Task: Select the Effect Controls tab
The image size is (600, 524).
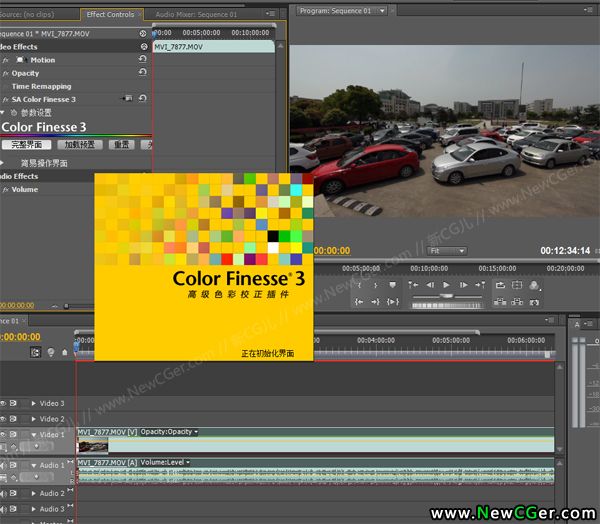Action: 110,15
